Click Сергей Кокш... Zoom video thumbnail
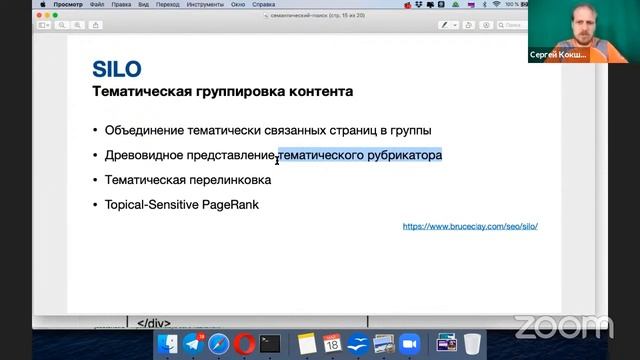640x360 pixels. 584,31
